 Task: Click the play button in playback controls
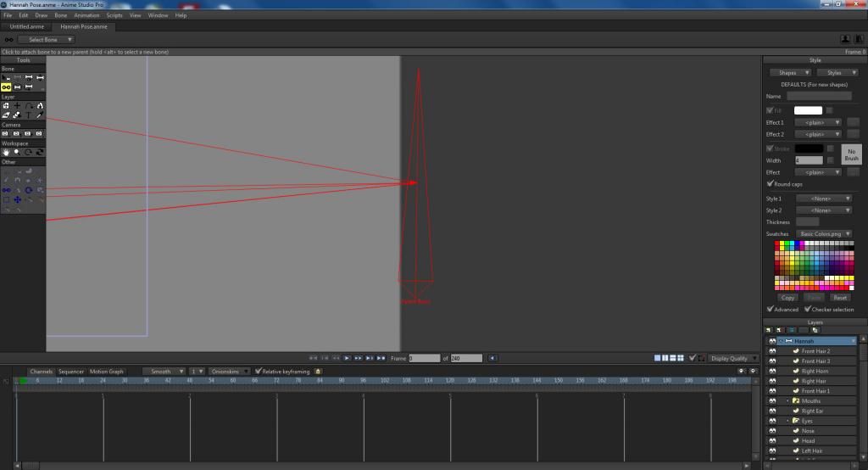(x=347, y=358)
